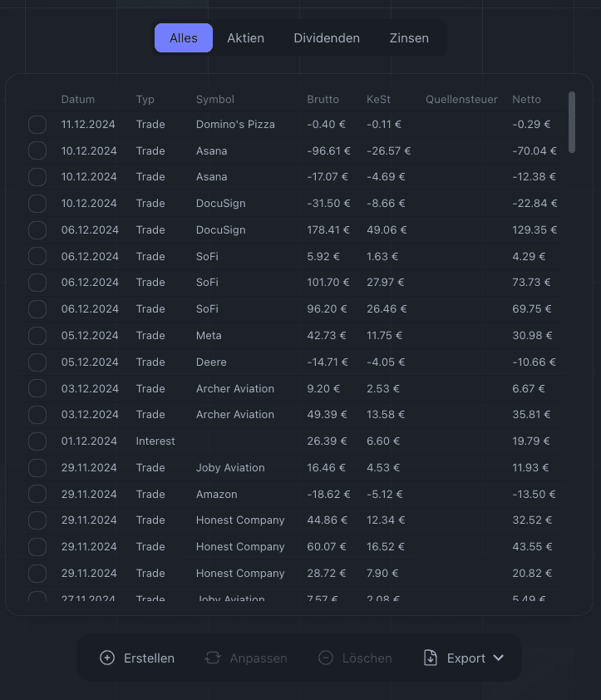Switch to the Aktien tab
The width and height of the screenshot is (601, 700).
tap(245, 38)
